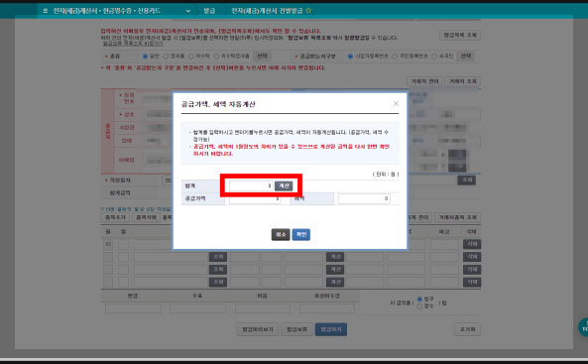Click 계산 button in third item row

tap(335, 270)
